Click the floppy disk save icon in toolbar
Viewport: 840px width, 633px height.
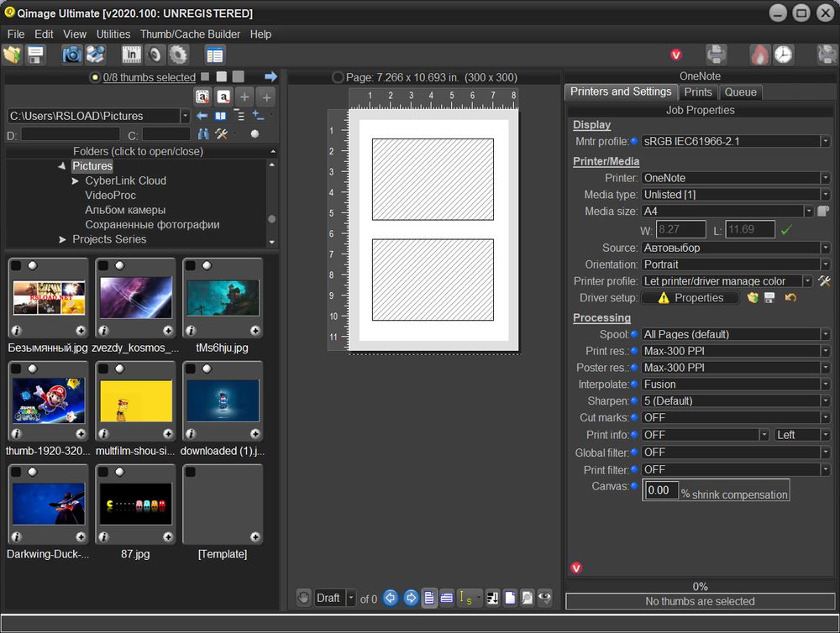tap(35, 55)
